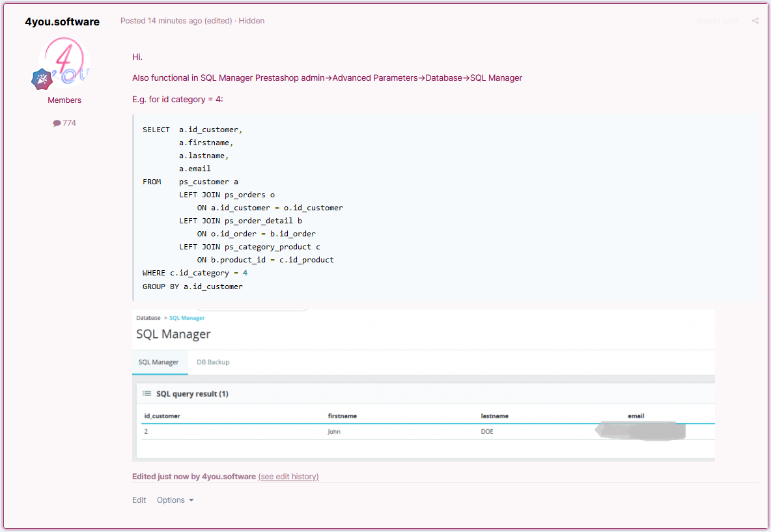Viewport: 771px width, 532px height.
Task: Click the list icon beside SQL query result
Action: click(x=147, y=393)
